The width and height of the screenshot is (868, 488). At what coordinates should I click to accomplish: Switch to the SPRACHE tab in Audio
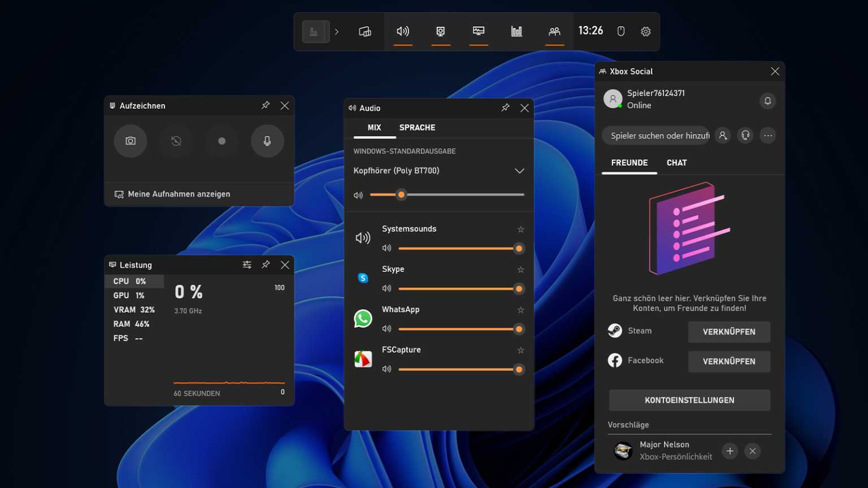[x=417, y=128]
